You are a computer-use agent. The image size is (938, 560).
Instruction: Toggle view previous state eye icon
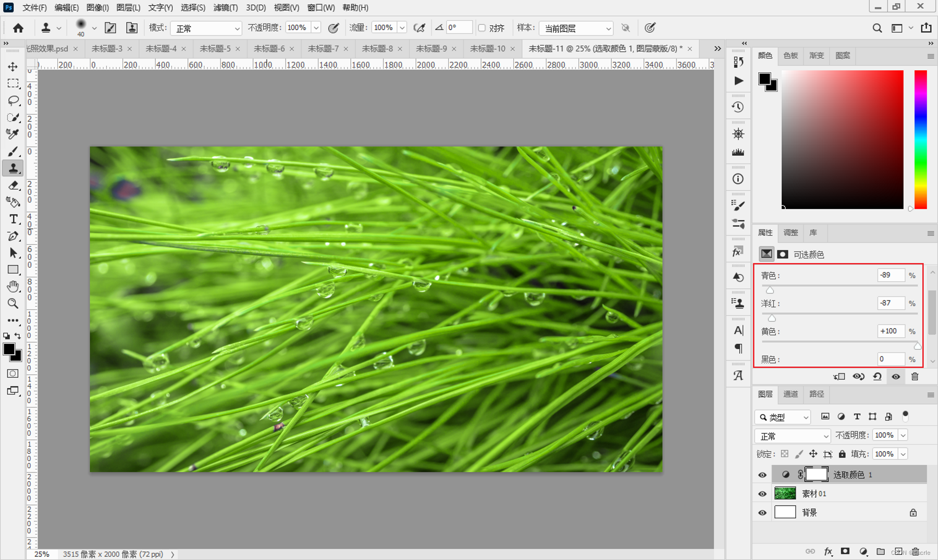(x=858, y=377)
